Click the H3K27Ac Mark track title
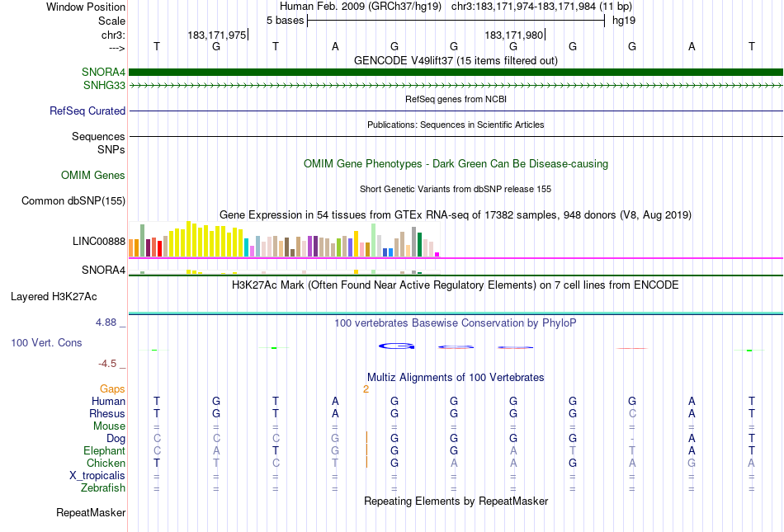784x532 pixels. pyautogui.click(x=456, y=285)
